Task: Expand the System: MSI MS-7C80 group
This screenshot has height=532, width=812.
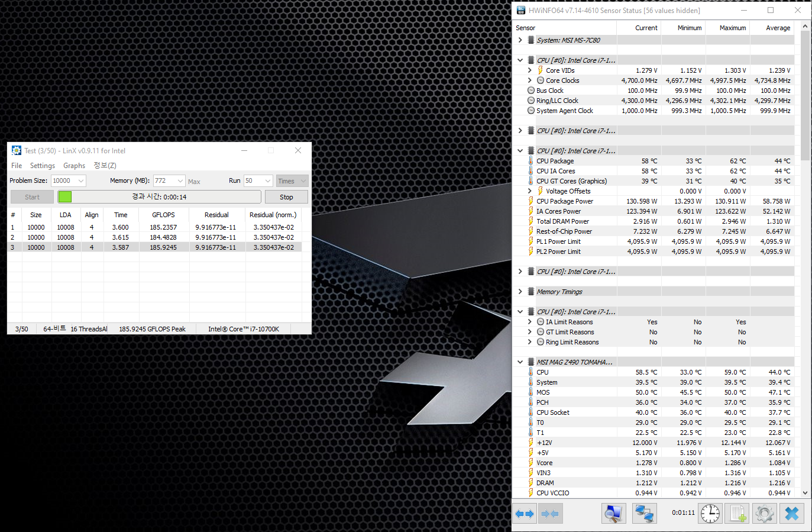Action: tap(520, 40)
